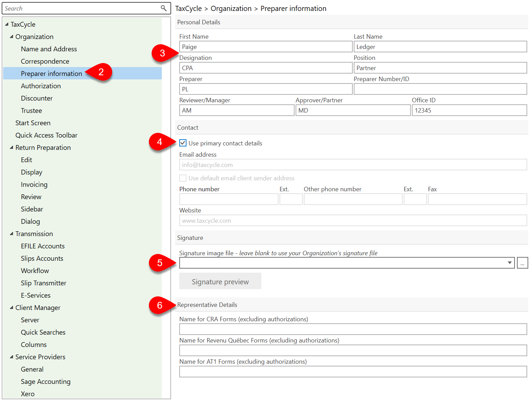Screen dimensions: 532x401
Task: Click the First Name field containing Paige
Action: pyautogui.click(x=266, y=47)
